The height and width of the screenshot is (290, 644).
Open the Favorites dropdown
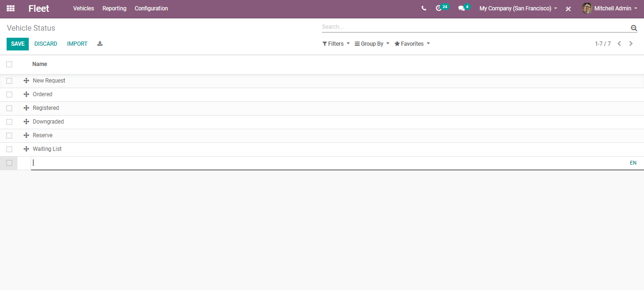[412, 44]
